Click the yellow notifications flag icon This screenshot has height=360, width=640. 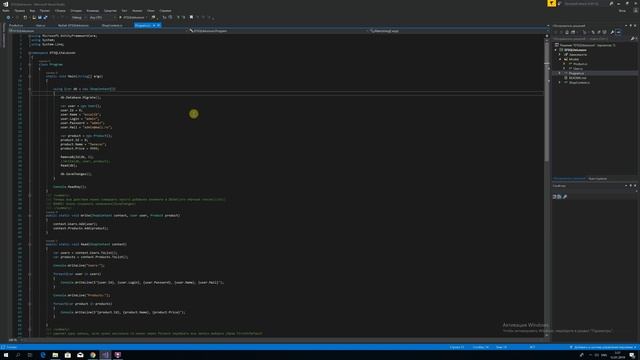click(551, 3)
